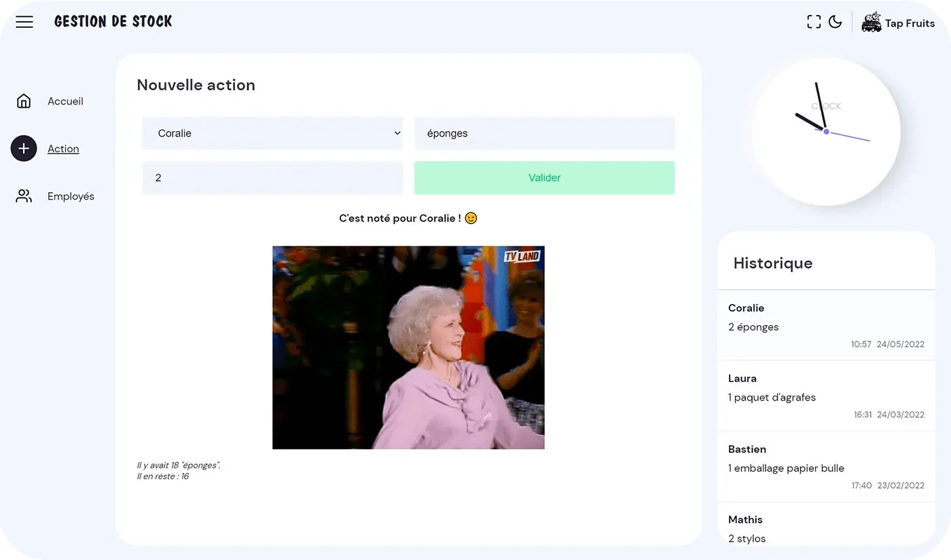The width and height of the screenshot is (951, 560).
Task: Click the Employés people icon
Action: [24, 196]
